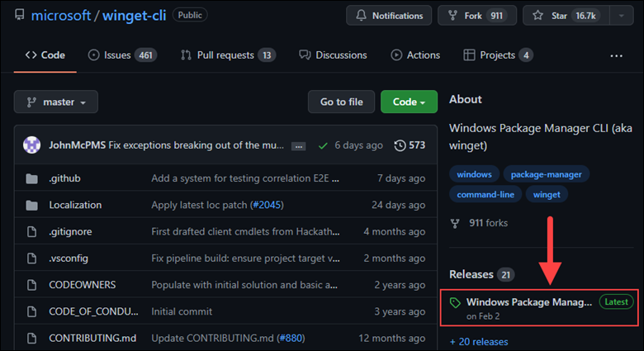Open the Releases heading link

coord(471,274)
